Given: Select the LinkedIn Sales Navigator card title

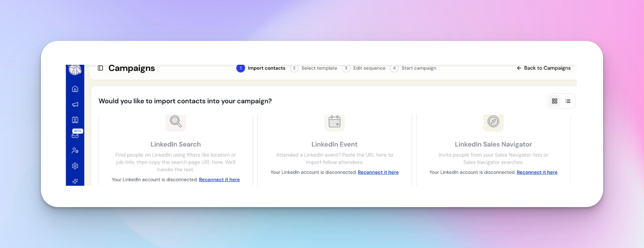Looking at the screenshot, I should click(x=493, y=144).
